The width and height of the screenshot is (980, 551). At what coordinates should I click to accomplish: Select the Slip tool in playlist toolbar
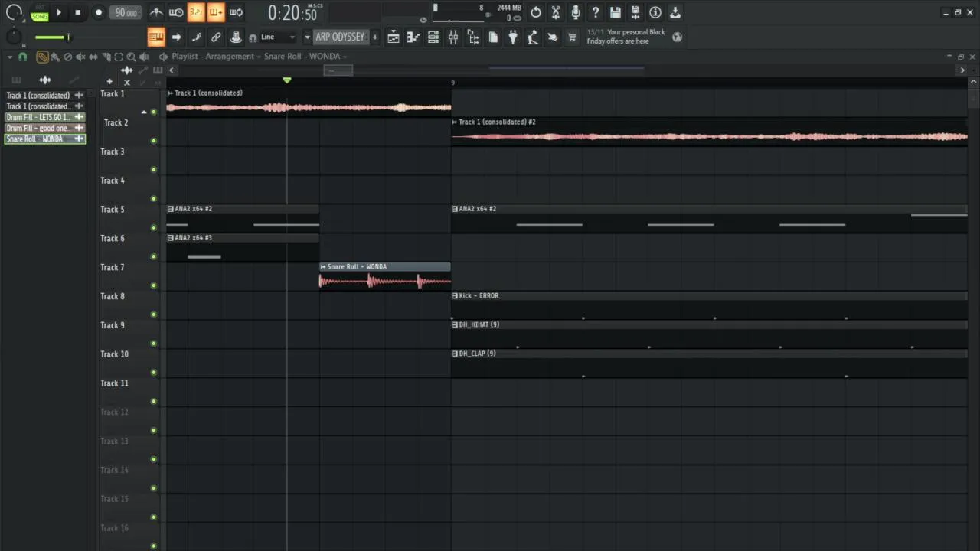click(93, 57)
